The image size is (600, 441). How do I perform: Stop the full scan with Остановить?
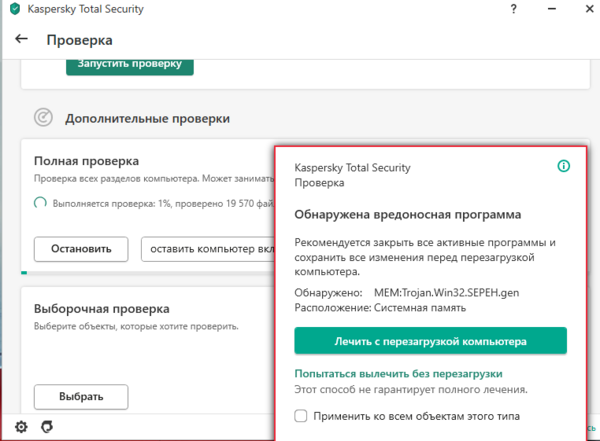coord(81,247)
